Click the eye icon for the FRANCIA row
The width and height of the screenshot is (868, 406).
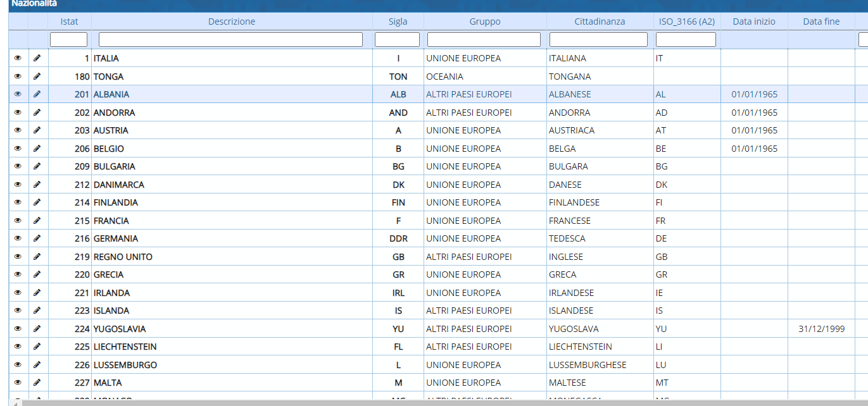coord(18,221)
